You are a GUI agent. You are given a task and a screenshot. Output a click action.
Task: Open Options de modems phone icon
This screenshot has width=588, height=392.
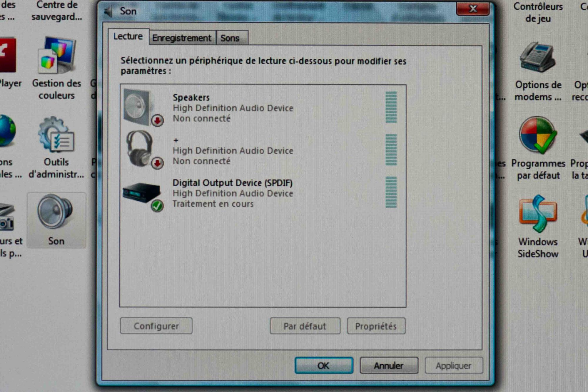pos(538,57)
